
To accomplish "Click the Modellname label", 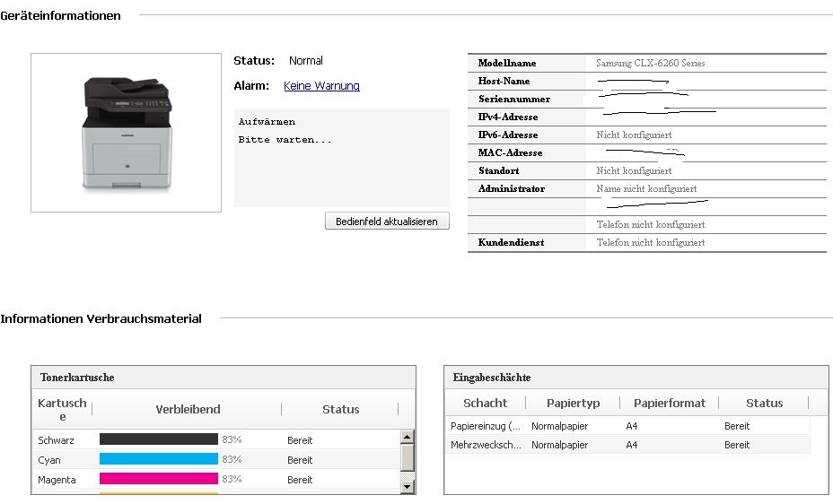I will click(x=507, y=63).
